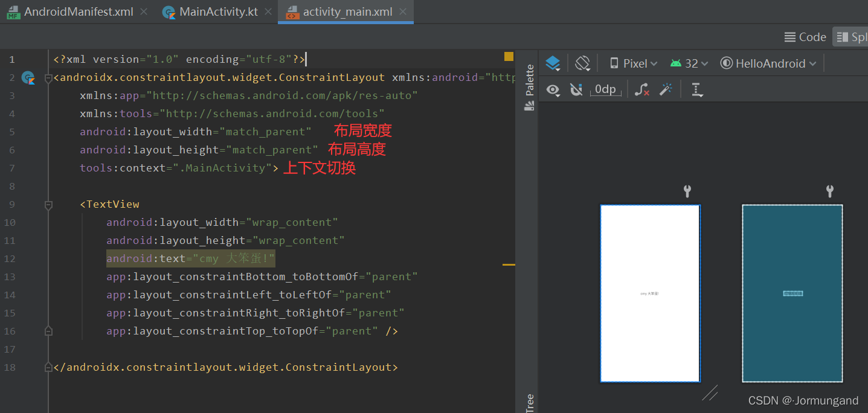Click the theme circle icon beside HelloAndroid
The image size is (868, 413).
tap(727, 63)
